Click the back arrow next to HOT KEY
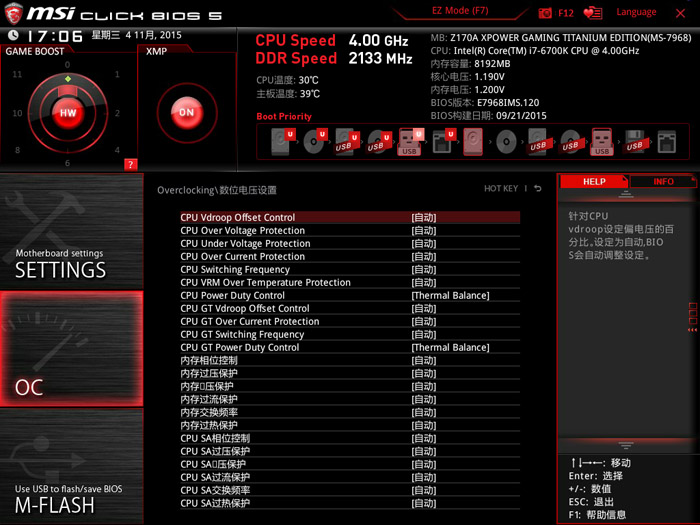This screenshot has width=700, height=525. tap(537, 189)
